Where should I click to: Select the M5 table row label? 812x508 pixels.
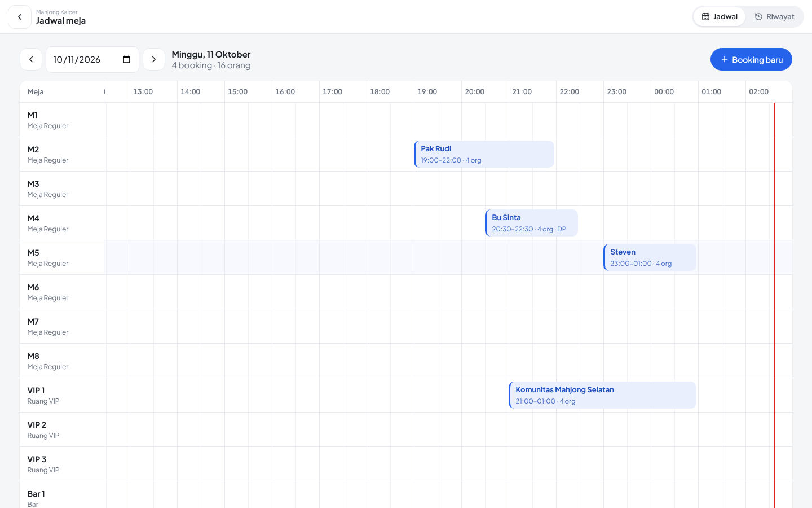(62, 257)
